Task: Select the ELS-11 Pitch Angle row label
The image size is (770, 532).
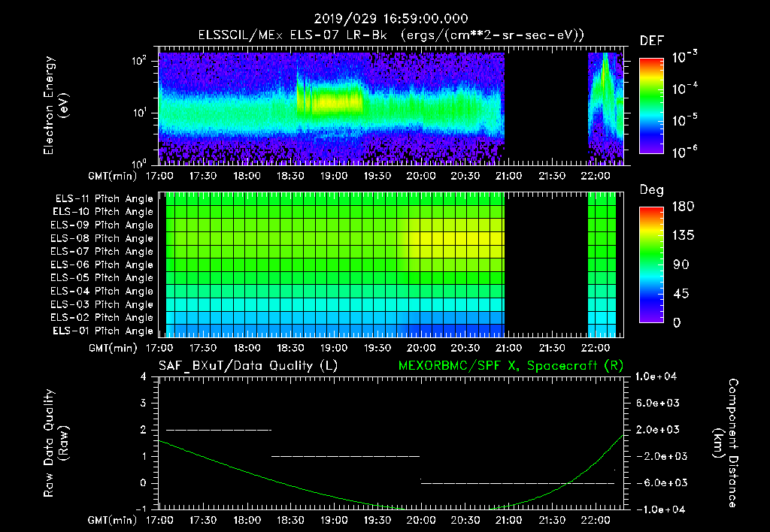Action: coord(104,199)
